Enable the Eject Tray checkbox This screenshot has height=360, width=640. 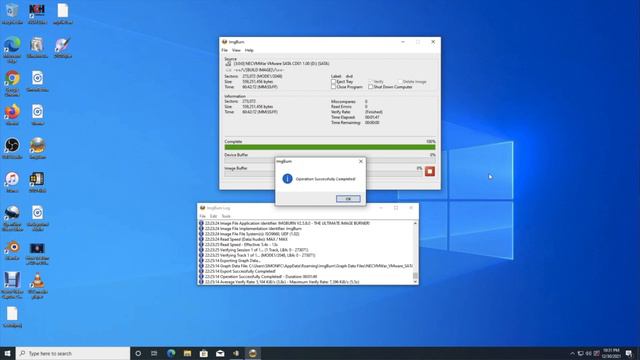(333, 82)
